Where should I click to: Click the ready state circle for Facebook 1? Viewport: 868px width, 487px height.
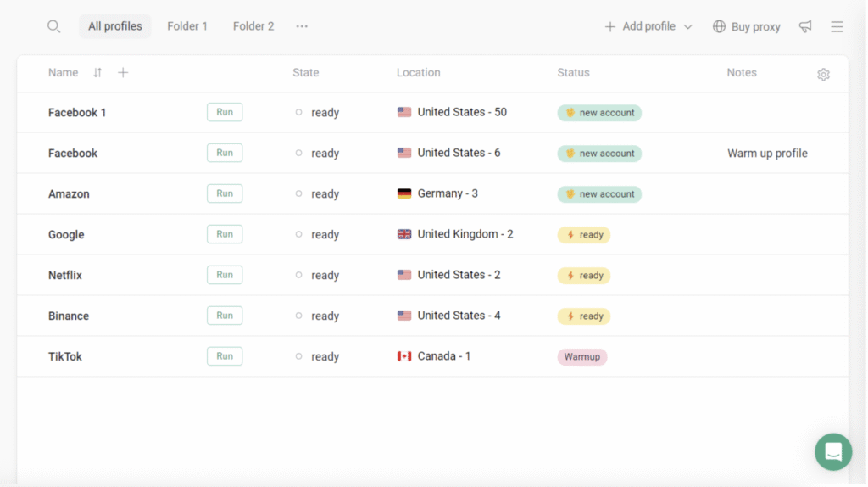click(298, 112)
